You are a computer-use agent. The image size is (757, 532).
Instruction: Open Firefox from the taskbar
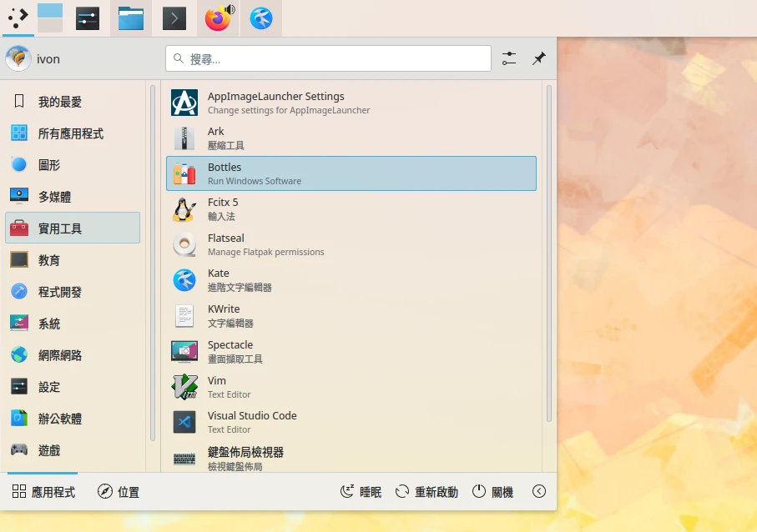(x=218, y=18)
